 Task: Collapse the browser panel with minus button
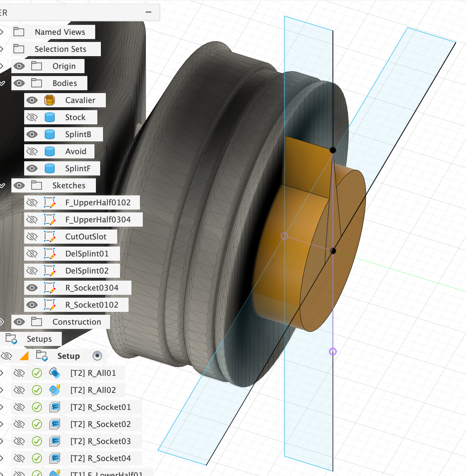tap(148, 12)
